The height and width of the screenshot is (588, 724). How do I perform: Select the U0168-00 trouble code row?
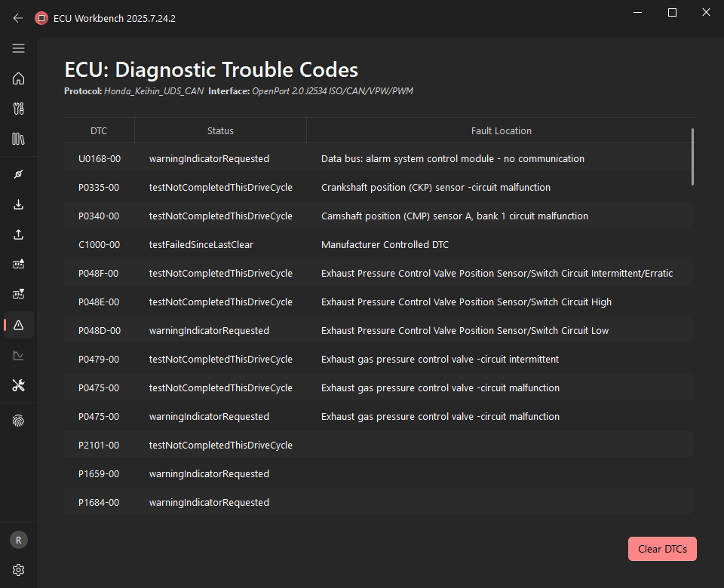point(377,159)
